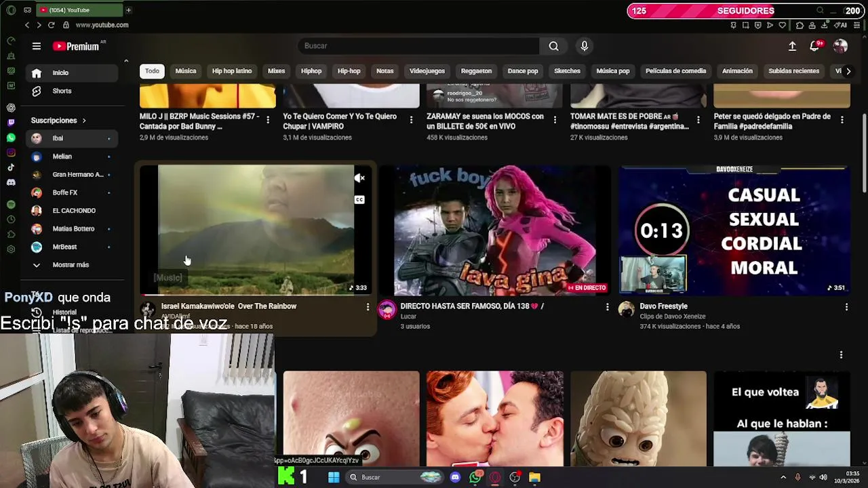The width and height of the screenshot is (868, 488).
Task: Open options for Over The Rainbow video
Action: (x=368, y=307)
